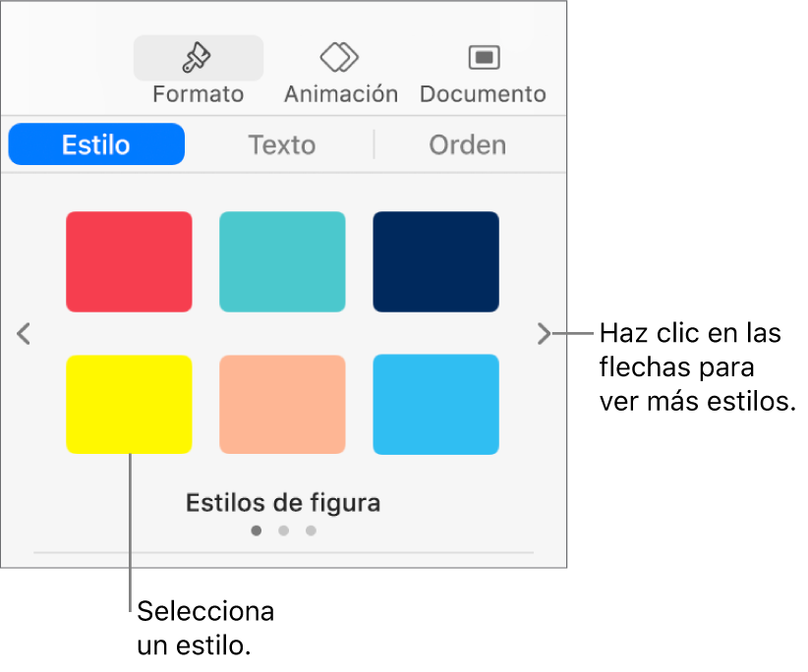808x672 pixels.
Task: Select the Orden tab
Action: click(467, 144)
